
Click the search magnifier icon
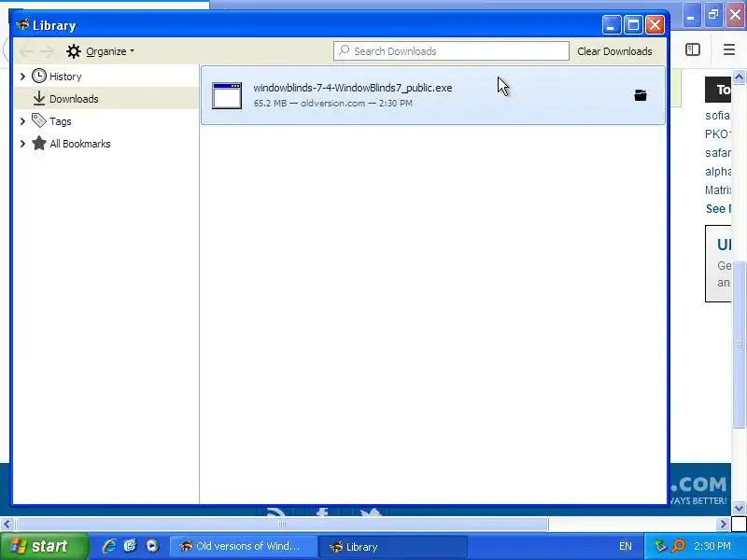click(344, 50)
